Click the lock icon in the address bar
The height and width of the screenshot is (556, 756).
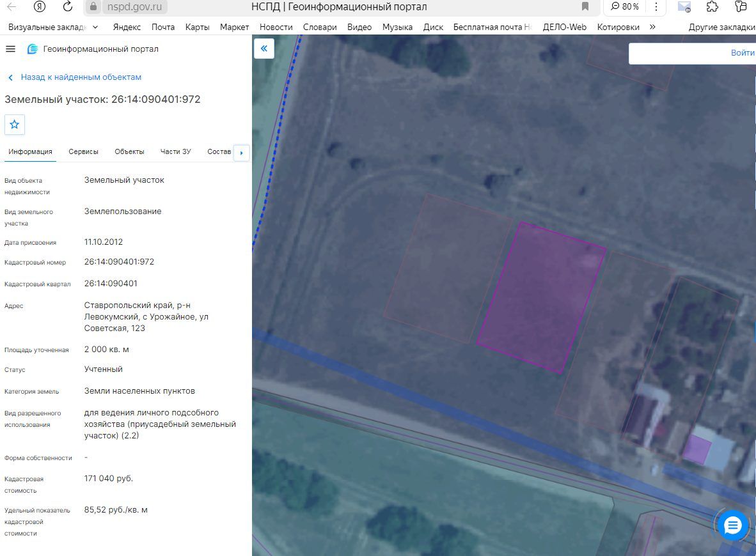93,7
